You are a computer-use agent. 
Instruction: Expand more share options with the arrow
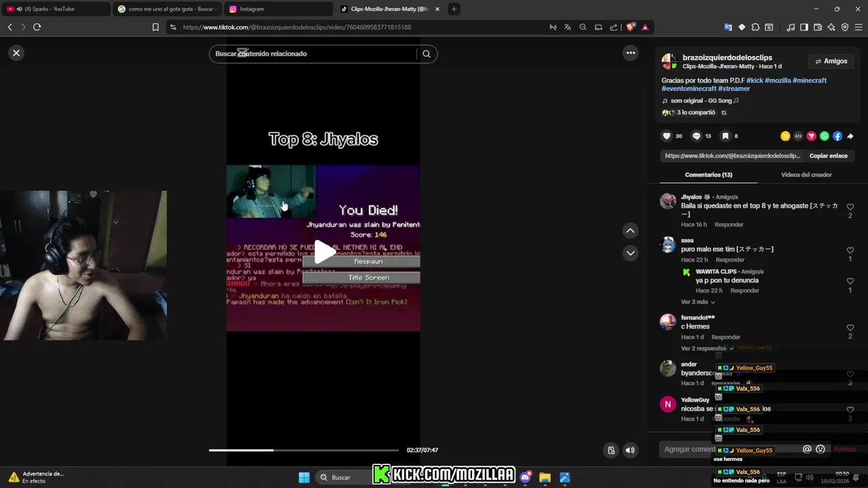[x=850, y=136]
